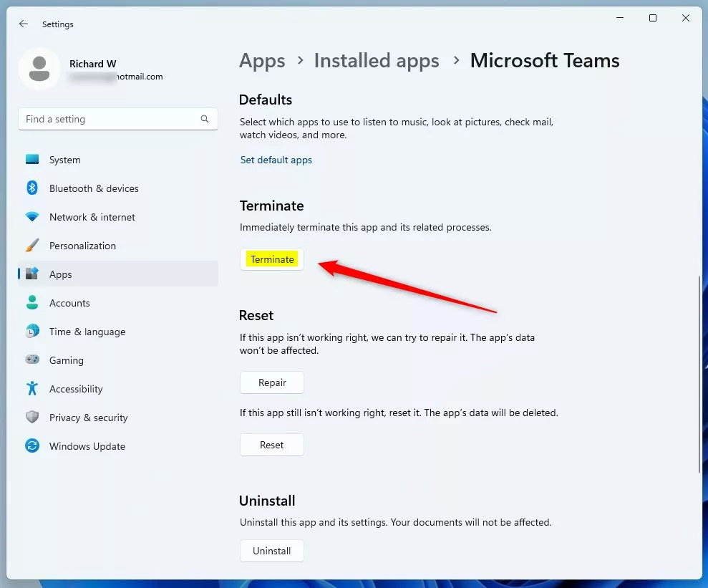Go back using the Settings back arrow
The width and height of the screenshot is (708, 588).
24,24
